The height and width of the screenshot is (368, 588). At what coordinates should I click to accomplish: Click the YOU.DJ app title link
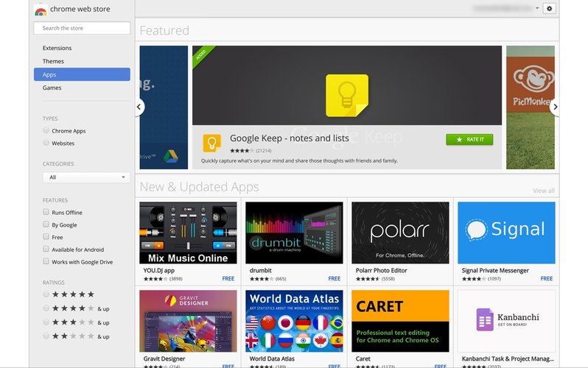tap(158, 270)
